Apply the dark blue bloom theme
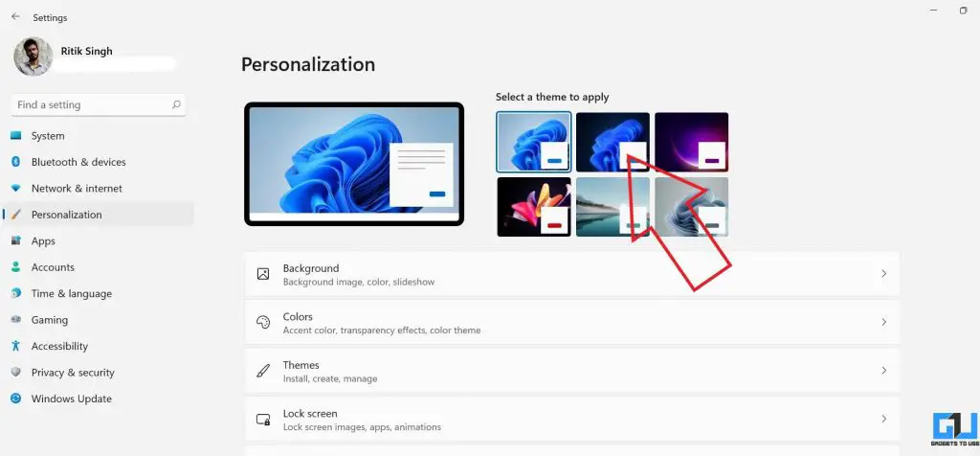Screen dimensions: 980x456 pos(612,142)
